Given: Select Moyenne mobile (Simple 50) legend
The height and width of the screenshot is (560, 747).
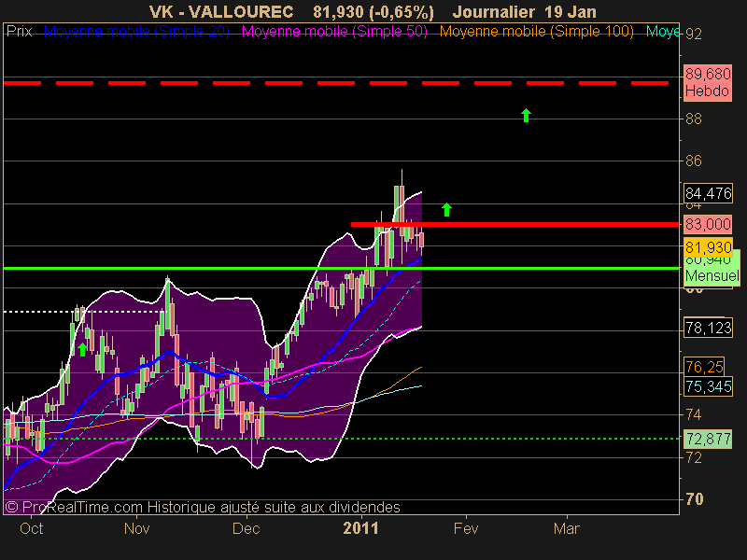Looking at the screenshot, I should (x=334, y=32).
